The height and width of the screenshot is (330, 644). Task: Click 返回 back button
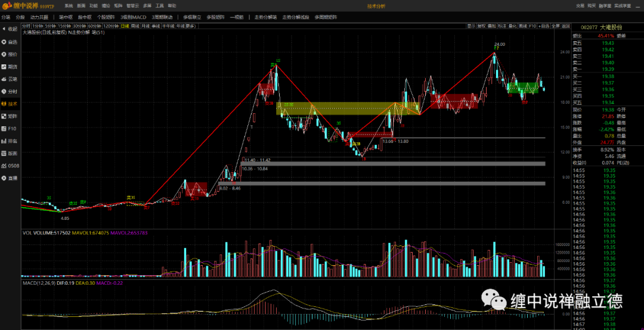pos(566,26)
